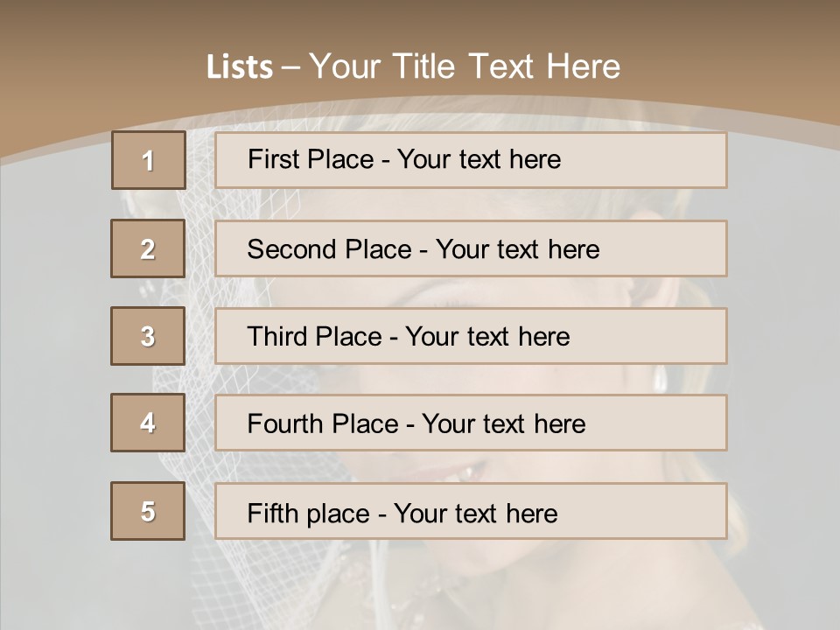
Task: Click the bold word Lists in title
Action: (240, 67)
